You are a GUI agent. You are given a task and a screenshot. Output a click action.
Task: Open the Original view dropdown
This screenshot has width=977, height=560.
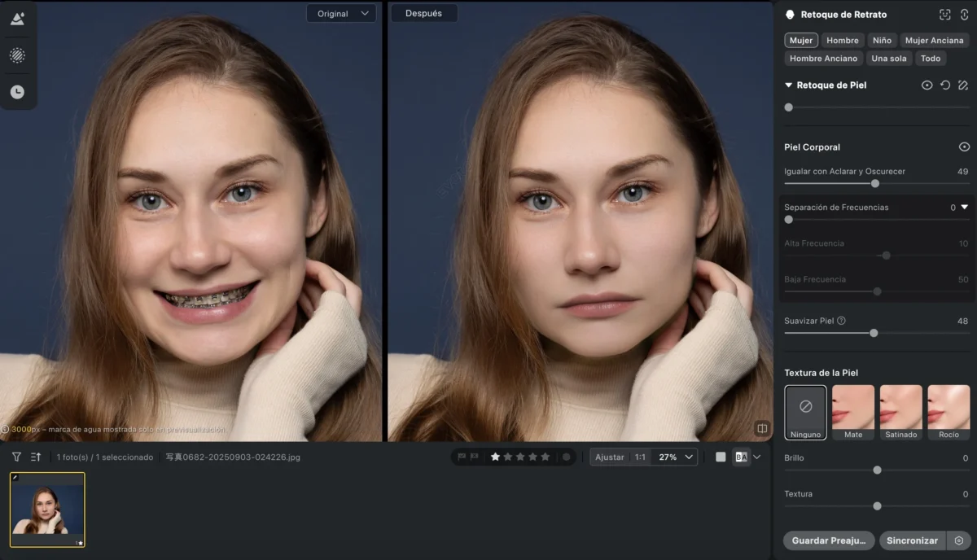click(342, 13)
